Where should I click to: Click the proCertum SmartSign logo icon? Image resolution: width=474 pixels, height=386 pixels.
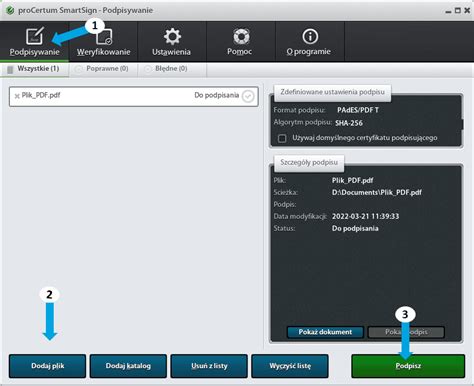click(x=10, y=10)
